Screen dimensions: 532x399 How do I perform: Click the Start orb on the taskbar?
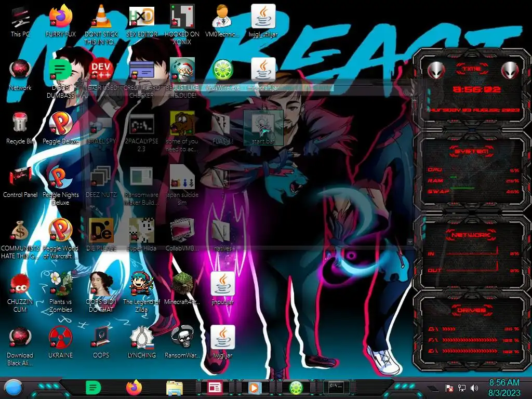click(14, 388)
